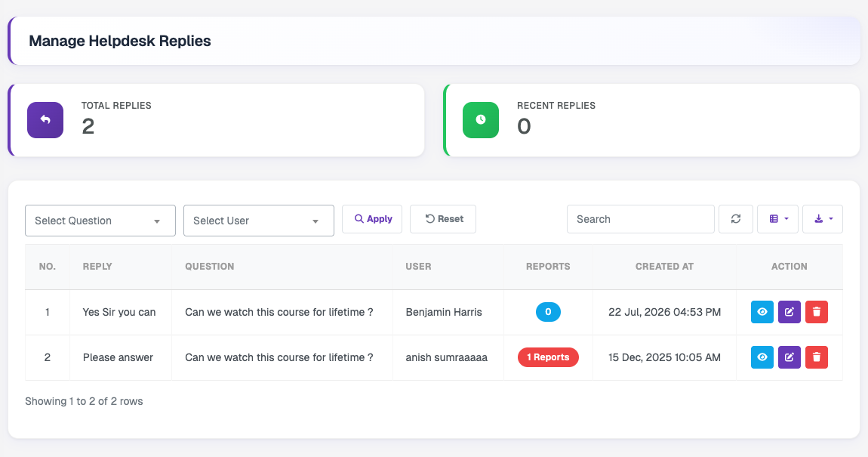Open the export download dropdown
The height and width of the screenshot is (457, 868).
pos(823,219)
